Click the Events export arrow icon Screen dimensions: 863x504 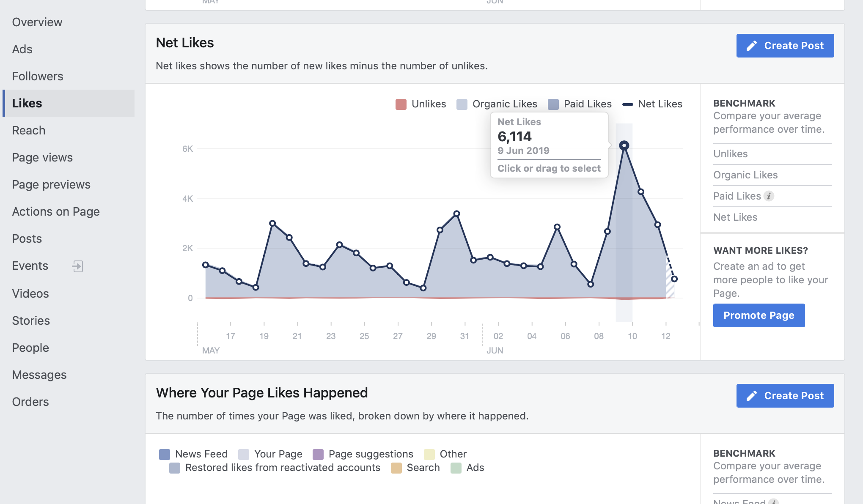click(77, 266)
